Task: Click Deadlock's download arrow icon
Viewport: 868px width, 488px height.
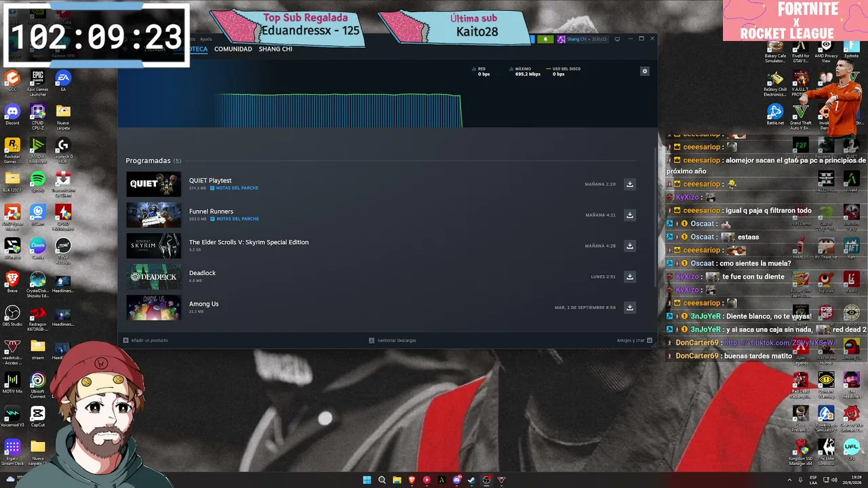Action: pyautogui.click(x=630, y=277)
